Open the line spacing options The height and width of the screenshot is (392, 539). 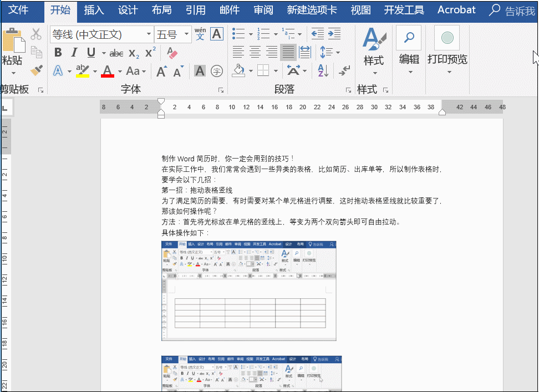(x=329, y=52)
